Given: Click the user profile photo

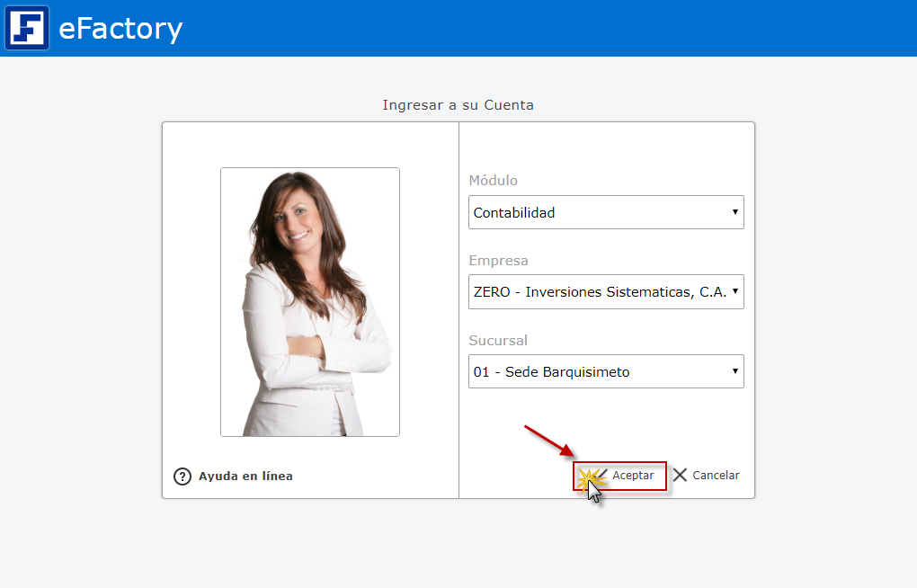Looking at the screenshot, I should [310, 301].
